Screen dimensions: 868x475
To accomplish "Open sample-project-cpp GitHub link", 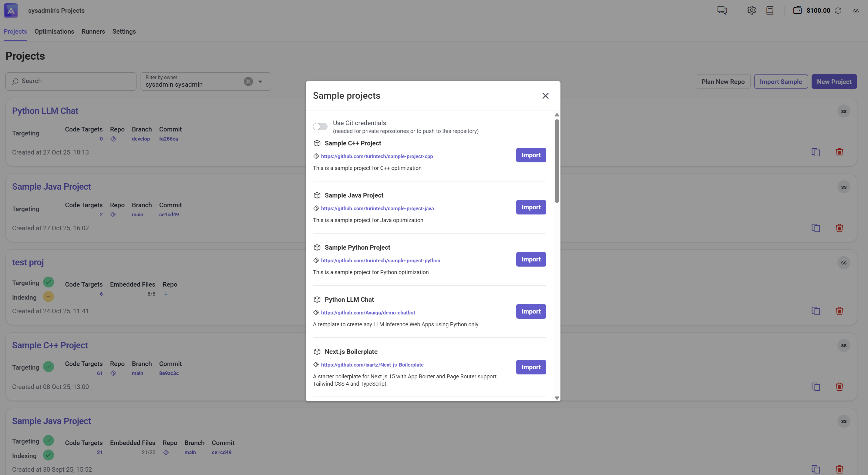I will click(377, 156).
